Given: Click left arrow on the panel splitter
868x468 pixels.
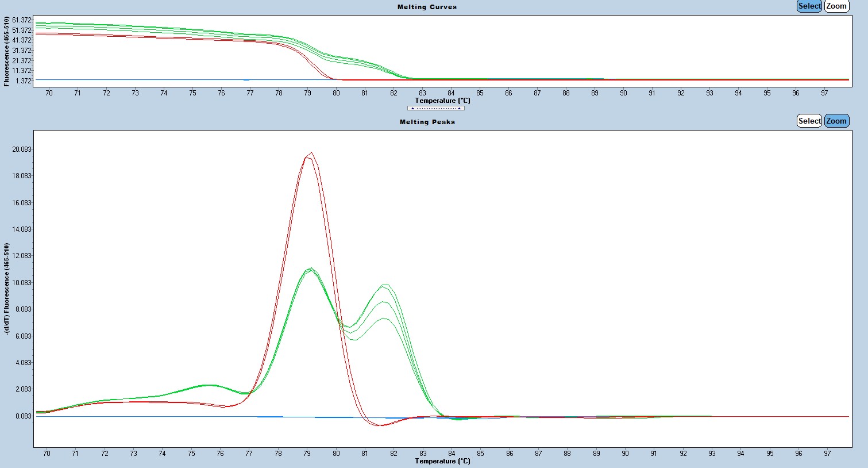Looking at the screenshot, I should click(412, 108).
